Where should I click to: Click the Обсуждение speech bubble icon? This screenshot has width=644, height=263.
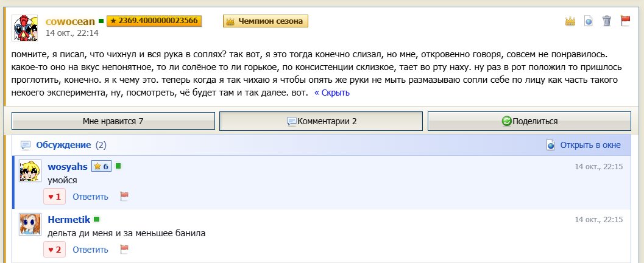tap(26, 146)
